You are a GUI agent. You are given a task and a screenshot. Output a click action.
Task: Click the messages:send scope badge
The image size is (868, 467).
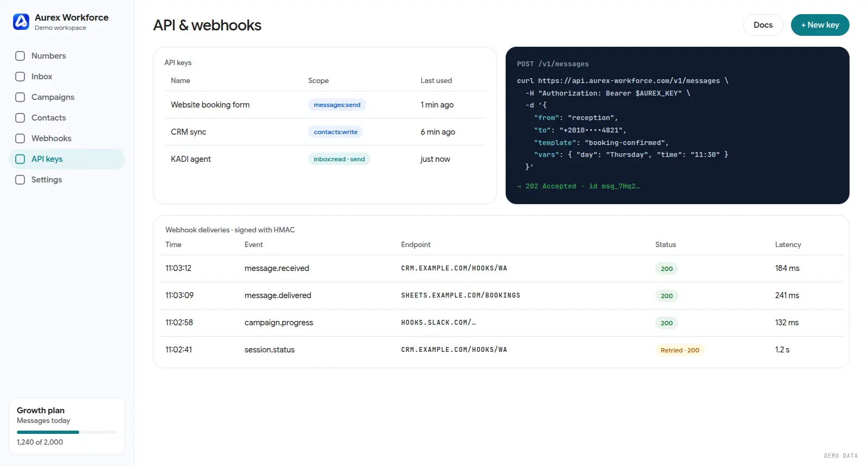point(337,105)
